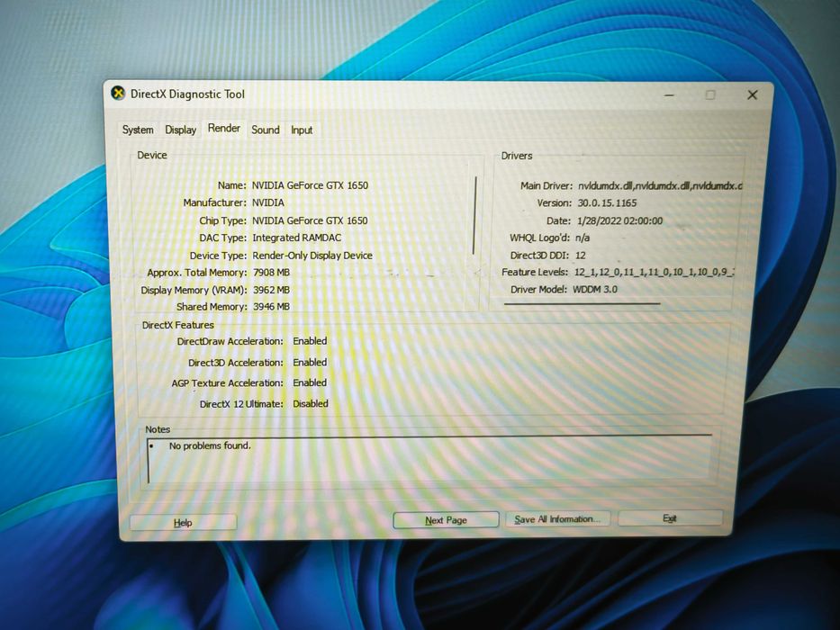
Task: Click AGP Texture Acceleration Enabled status
Action: pyautogui.click(x=310, y=382)
